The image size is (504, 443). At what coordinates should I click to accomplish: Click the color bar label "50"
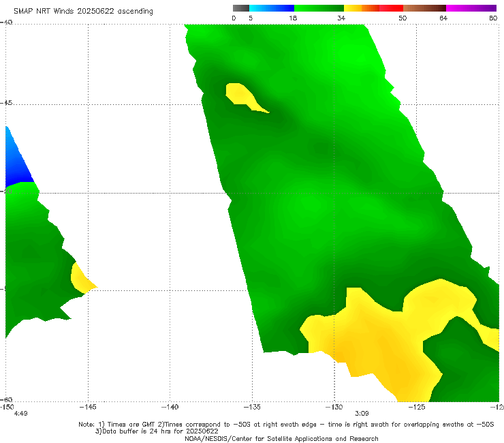tap(403, 18)
